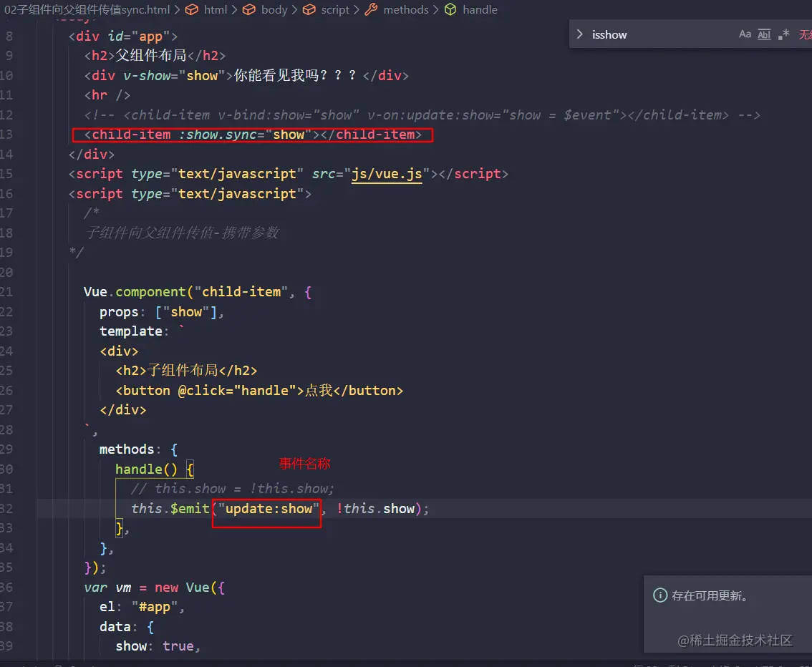The width and height of the screenshot is (812, 667).
Task: Place cursor on 父组件布局 heading text
Action: [x=150, y=55]
